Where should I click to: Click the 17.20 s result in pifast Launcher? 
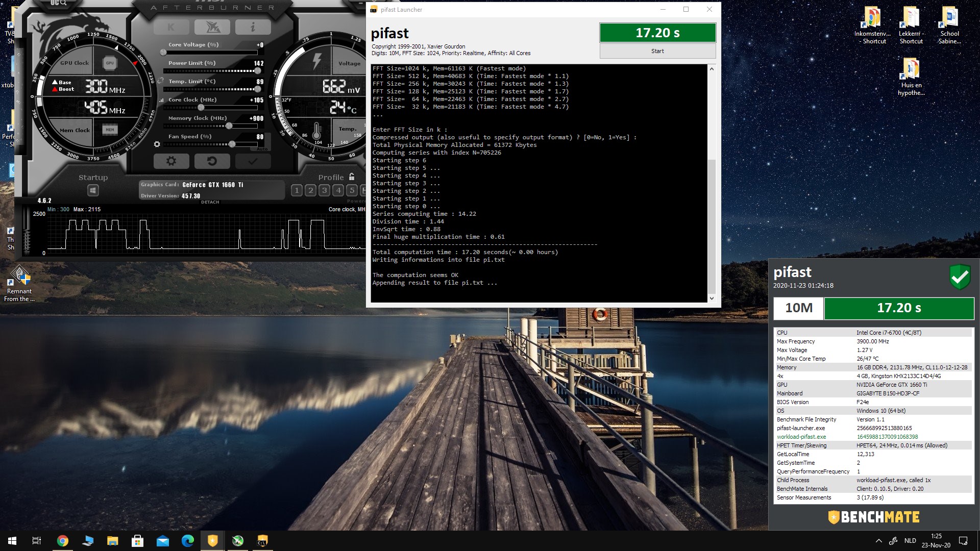click(x=657, y=33)
